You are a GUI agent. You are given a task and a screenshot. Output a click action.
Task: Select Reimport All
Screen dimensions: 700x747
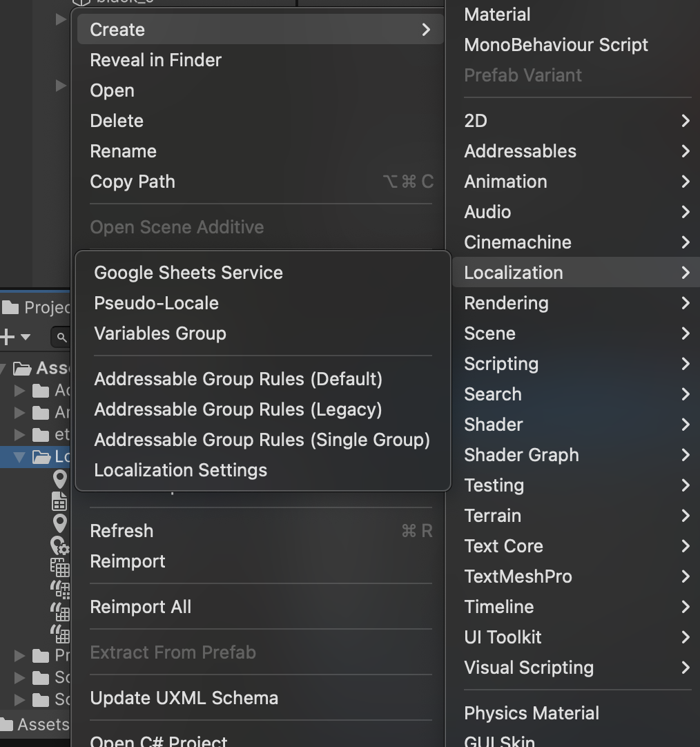141,607
